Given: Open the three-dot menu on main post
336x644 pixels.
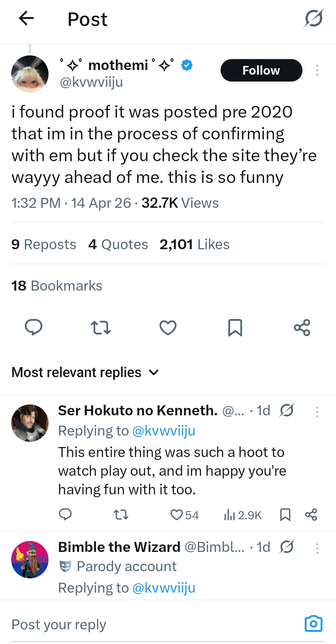Looking at the screenshot, I should [x=317, y=71].
